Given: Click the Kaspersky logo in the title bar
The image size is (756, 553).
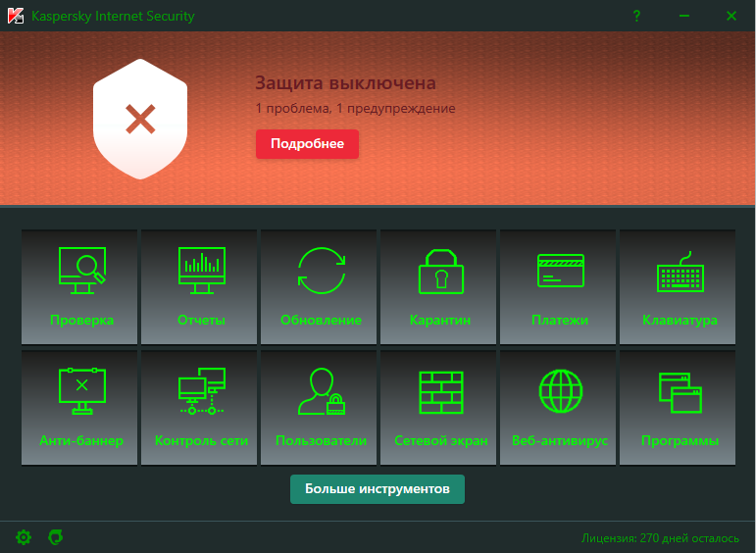Looking at the screenshot, I should (x=16, y=16).
